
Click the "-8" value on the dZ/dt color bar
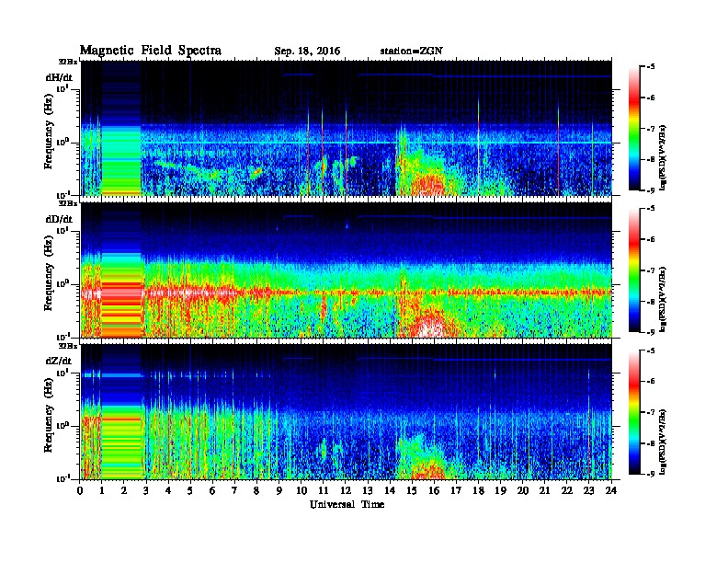coord(651,443)
